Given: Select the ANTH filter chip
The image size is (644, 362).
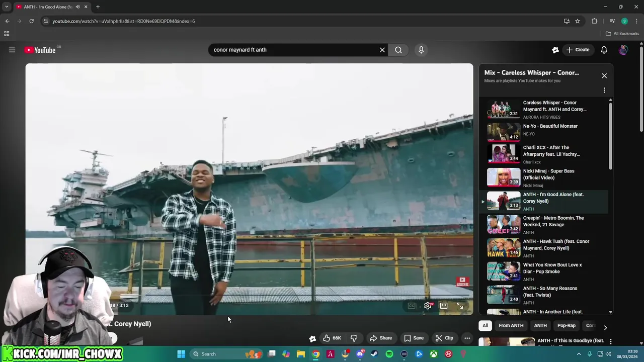Looking at the screenshot, I should tap(540, 326).
